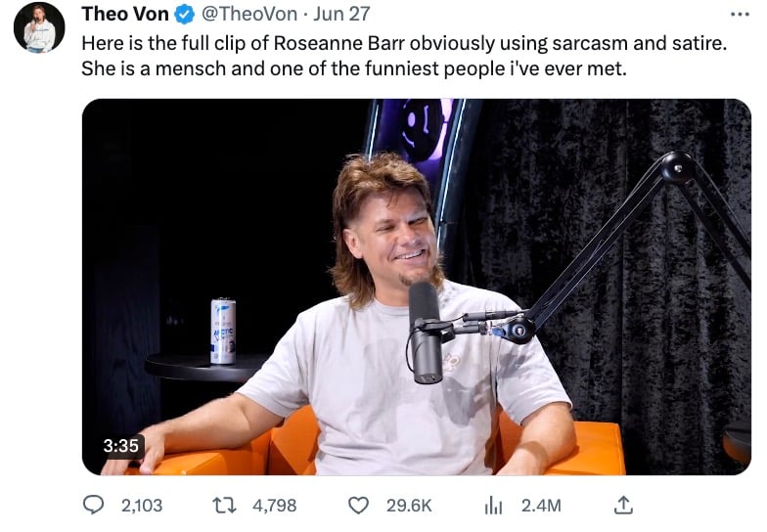767x532 pixels.
Task: Click the Theo Von display name
Action: [x=125, y=14]
